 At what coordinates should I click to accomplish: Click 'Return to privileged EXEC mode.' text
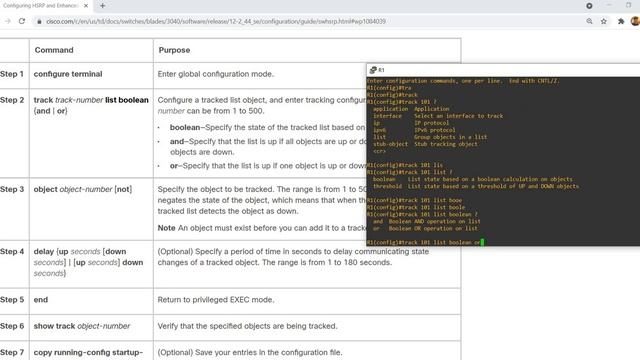pos(216,300)
